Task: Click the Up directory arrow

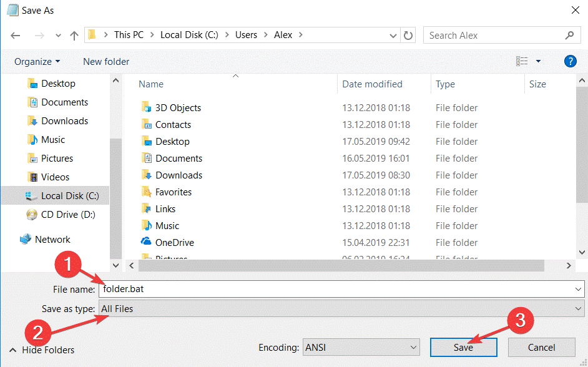Action: coord(74,36)
